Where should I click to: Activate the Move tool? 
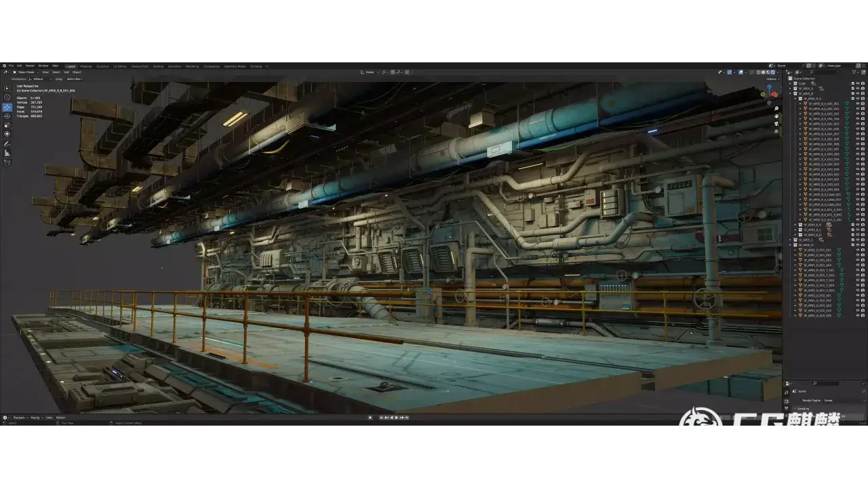click(x=7, y=107)
